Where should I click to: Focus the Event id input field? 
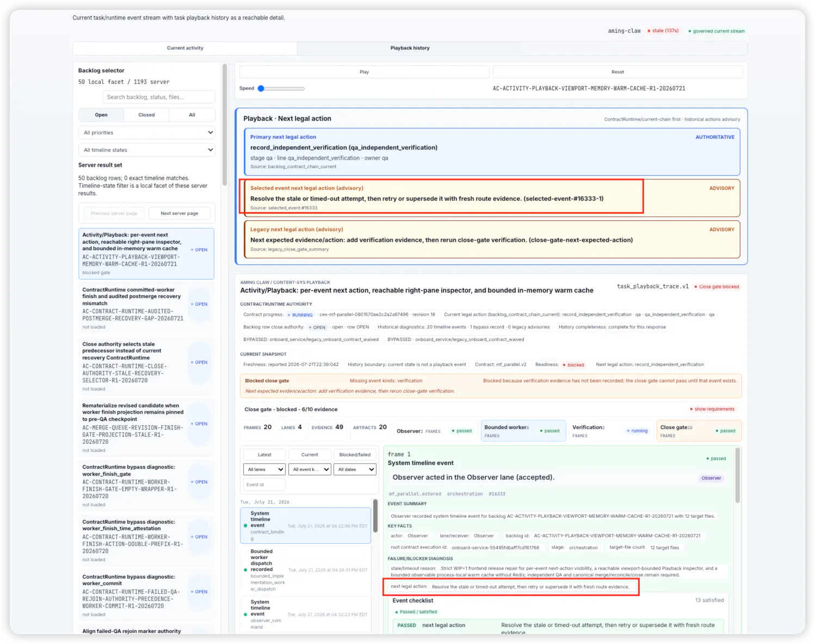pos(264,484)
